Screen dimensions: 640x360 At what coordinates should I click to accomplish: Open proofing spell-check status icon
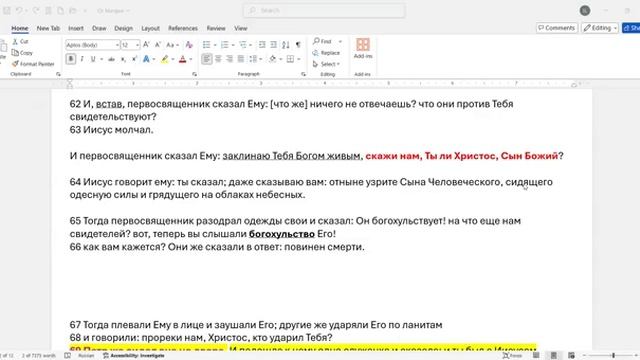pyautogui.click(x=67, y=356)
